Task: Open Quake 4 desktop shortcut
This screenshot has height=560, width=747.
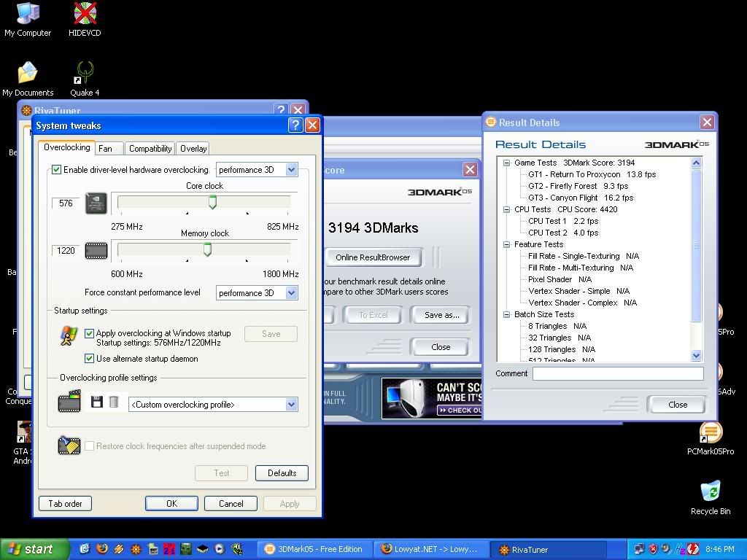Action: coord(85,74)
